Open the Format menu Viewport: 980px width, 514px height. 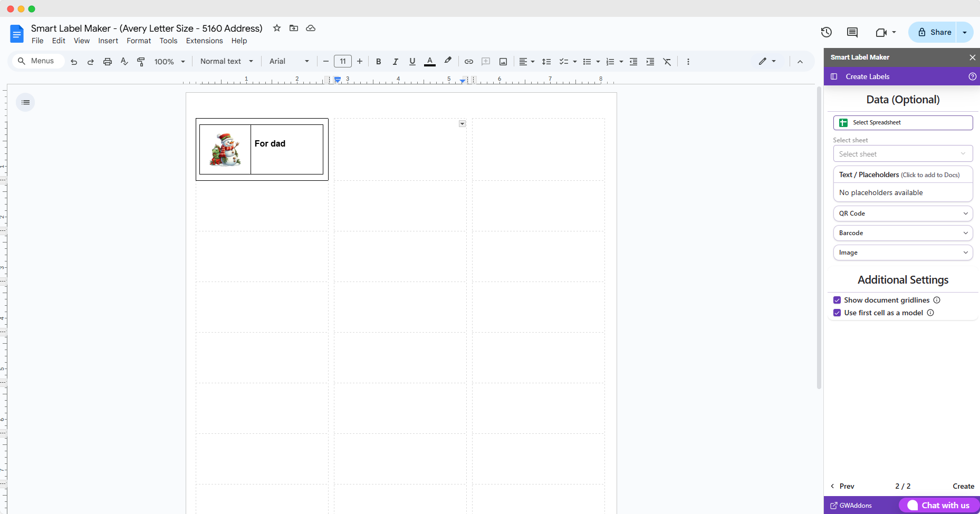(x=139, y=41)
